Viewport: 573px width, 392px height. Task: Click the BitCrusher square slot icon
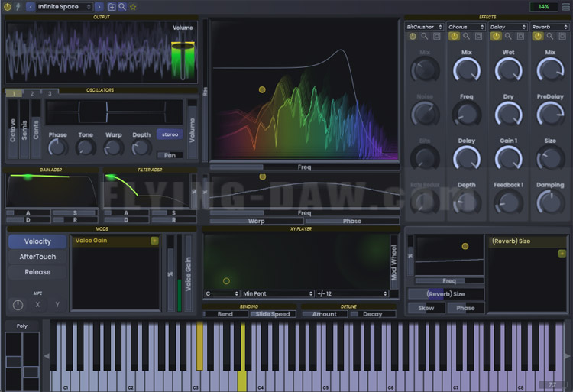pyautogui.click(x=437, y=36)
